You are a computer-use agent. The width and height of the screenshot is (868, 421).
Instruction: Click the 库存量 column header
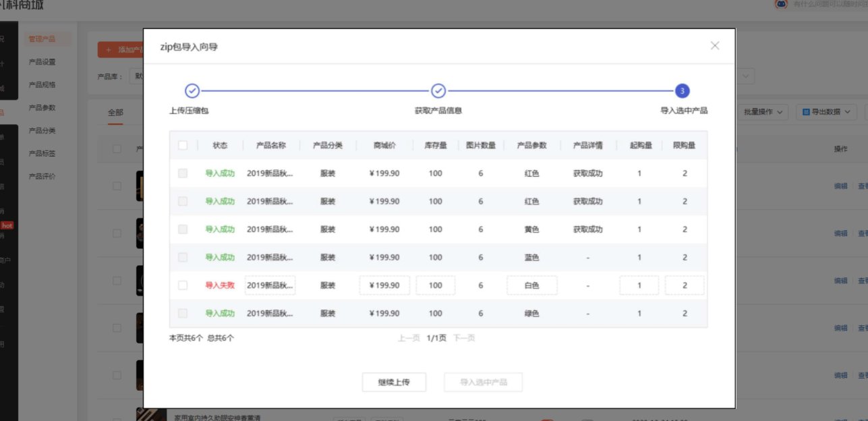coord(436,145)
